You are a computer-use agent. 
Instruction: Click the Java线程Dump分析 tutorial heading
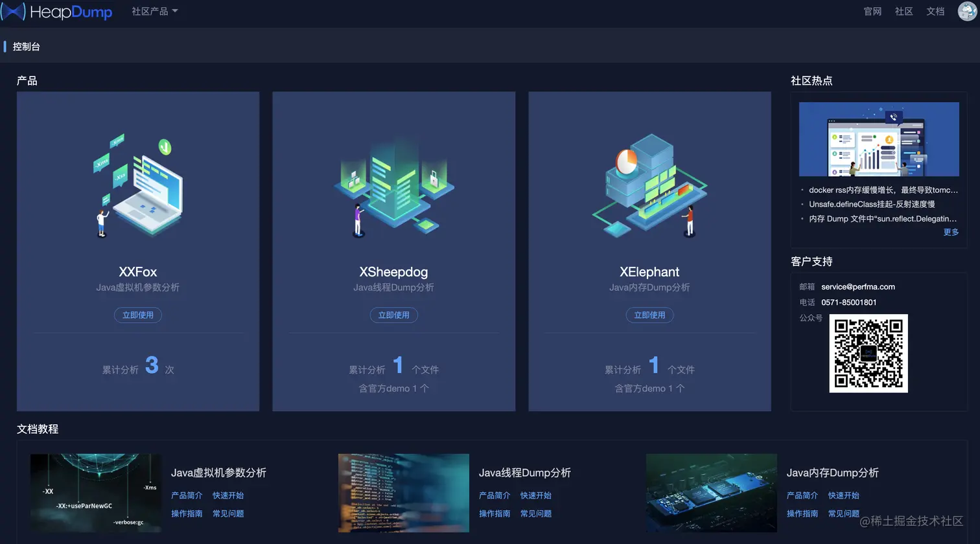click(x=525, y=473)
